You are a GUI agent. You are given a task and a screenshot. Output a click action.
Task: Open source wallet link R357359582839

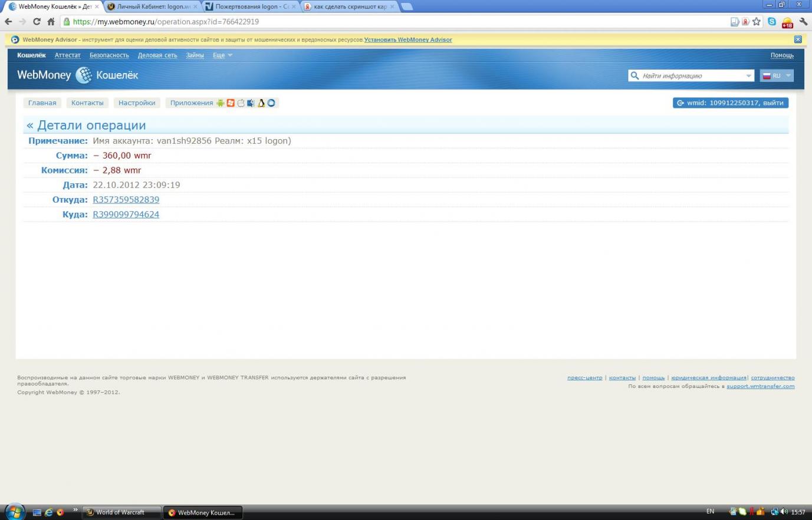coord(126,200)
